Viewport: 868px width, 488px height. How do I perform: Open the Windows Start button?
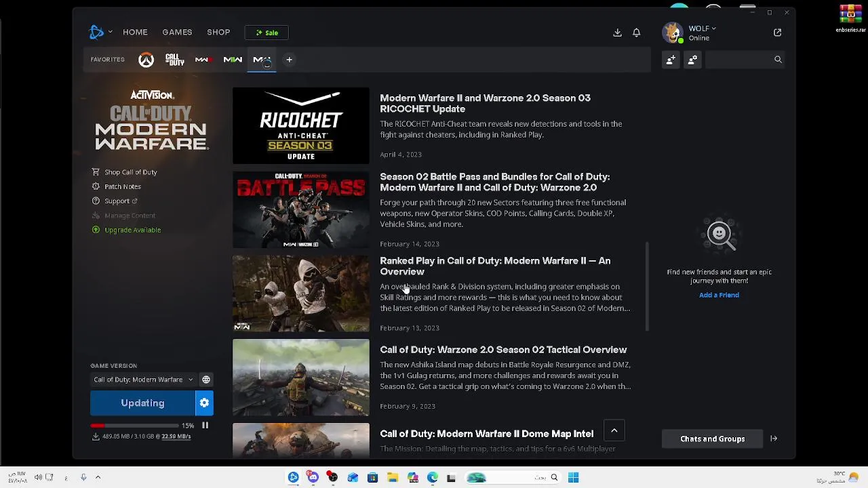click(x=573, y=478)
